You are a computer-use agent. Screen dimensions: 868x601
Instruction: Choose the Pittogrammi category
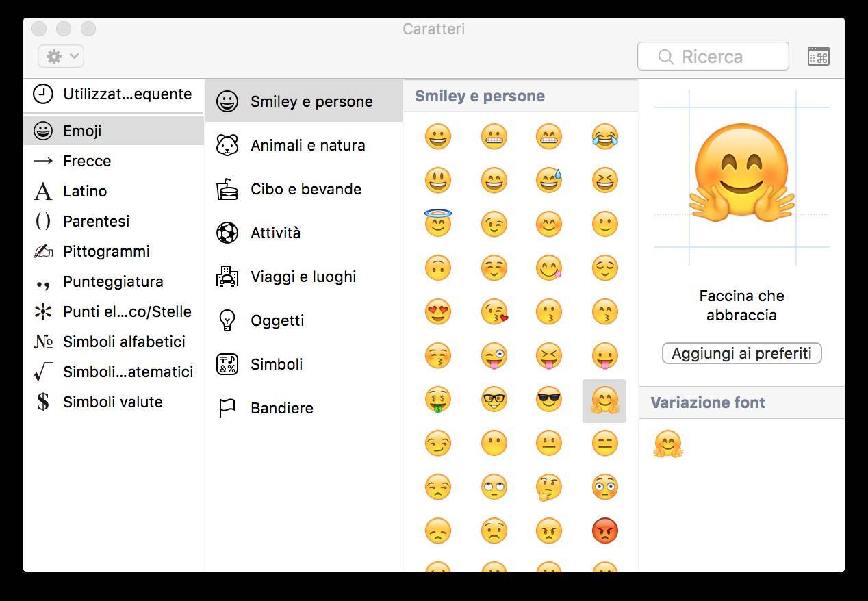[x=114, y=251]
